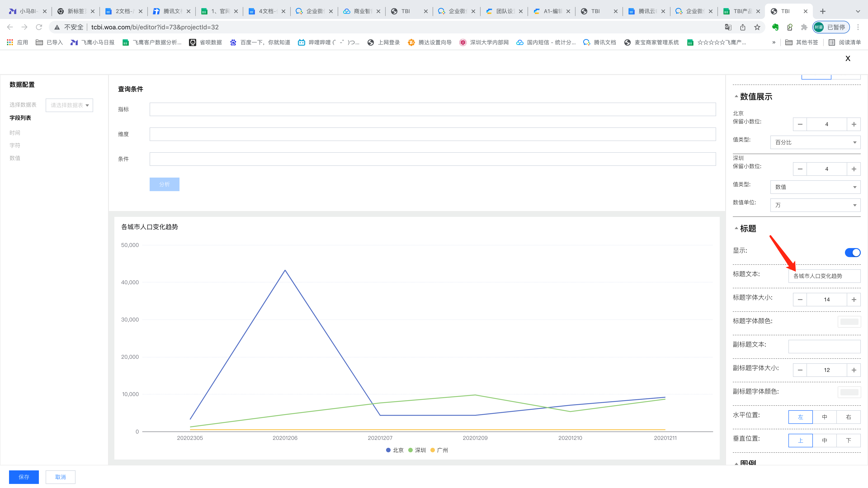The height and width of the screenshot is (488, 868).
Task: Bookmark page with star icon
Action: point(757,27)
